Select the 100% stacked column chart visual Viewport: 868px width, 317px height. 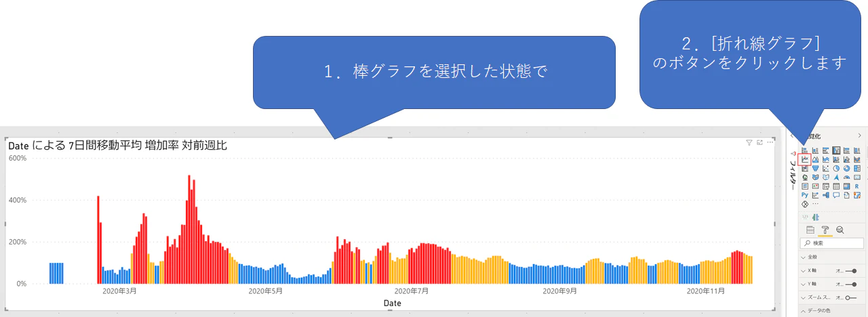click(x=857, y=150)
